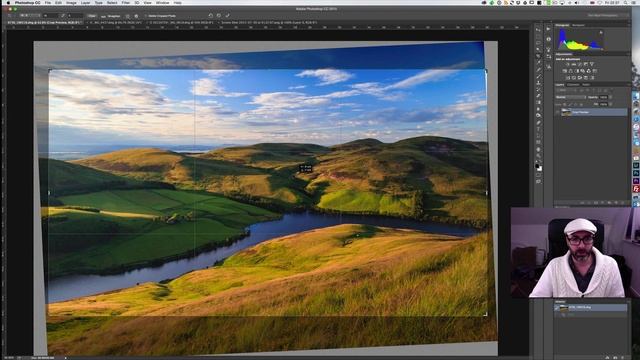Screen dimensions: 640x360
Task: Toggle lock image pixels in Layers panel
Action: point(570,104)
